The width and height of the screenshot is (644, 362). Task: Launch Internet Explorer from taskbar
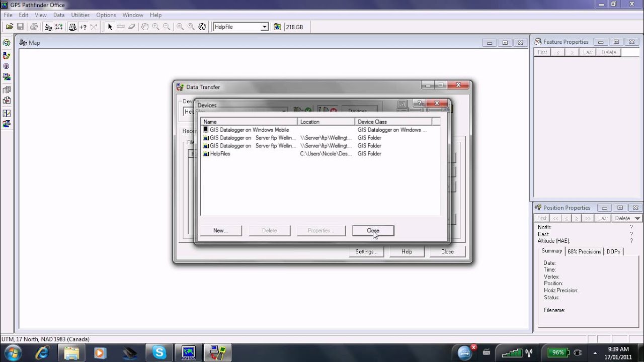[43, 352]
